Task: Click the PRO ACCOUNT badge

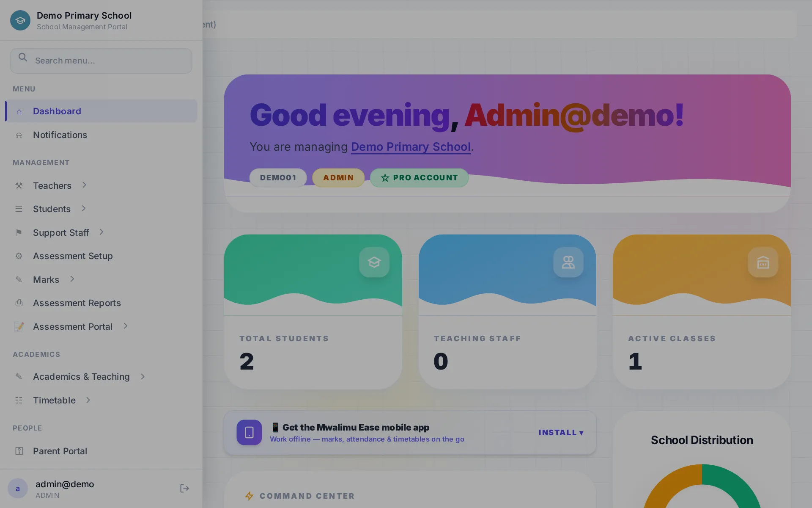Action: click(x=419, y=178)
